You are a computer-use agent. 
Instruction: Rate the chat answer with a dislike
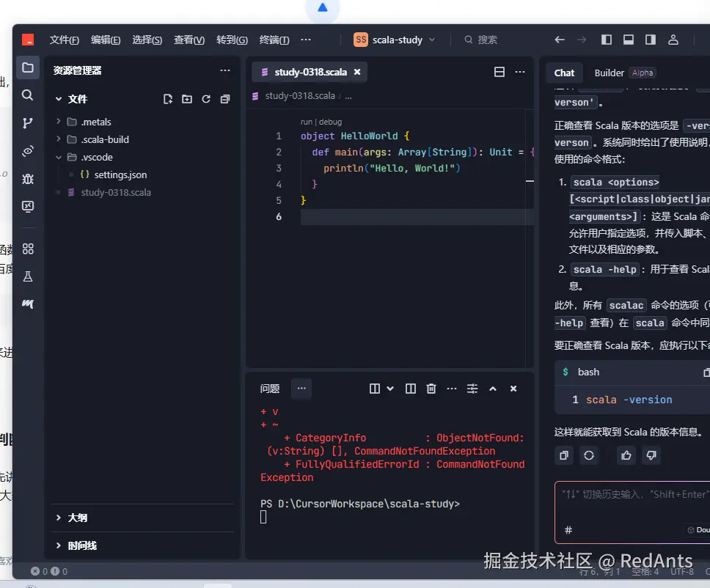651,455
